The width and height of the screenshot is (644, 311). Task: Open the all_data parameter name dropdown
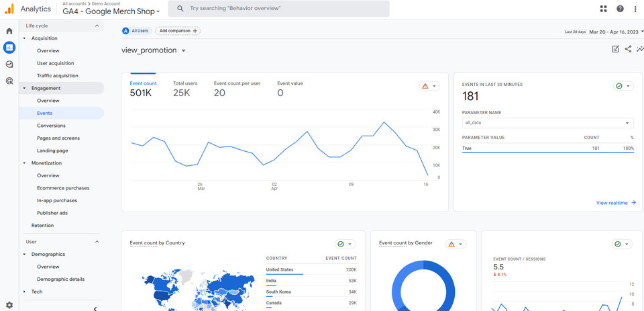547,123
